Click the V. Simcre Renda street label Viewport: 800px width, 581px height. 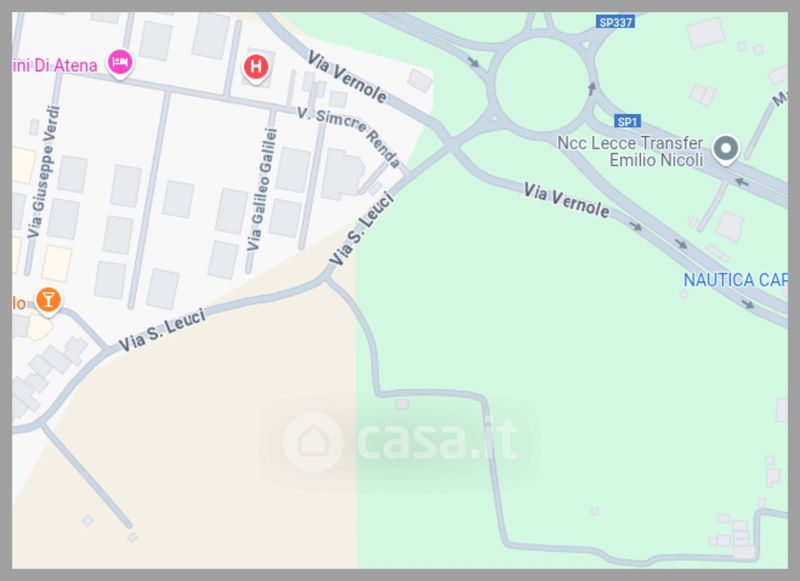click(349, 137)
